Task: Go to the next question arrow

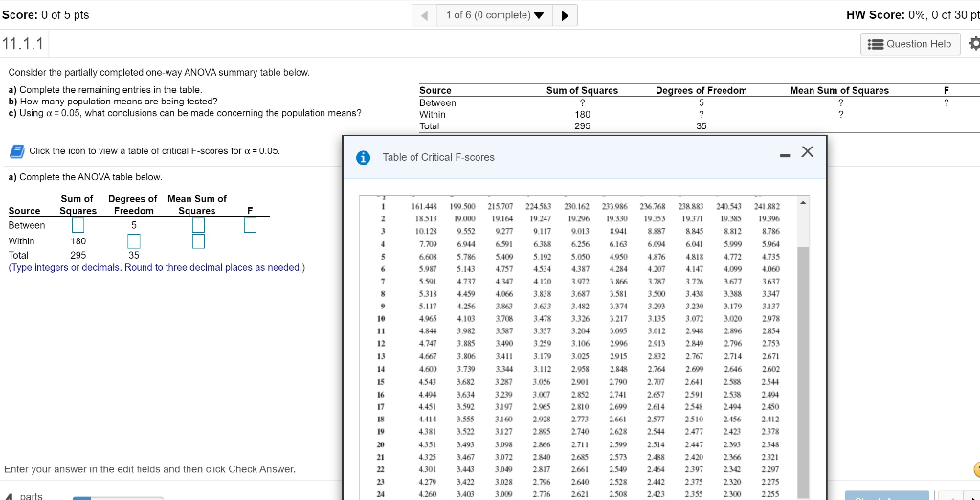Action: pos(565,15)
